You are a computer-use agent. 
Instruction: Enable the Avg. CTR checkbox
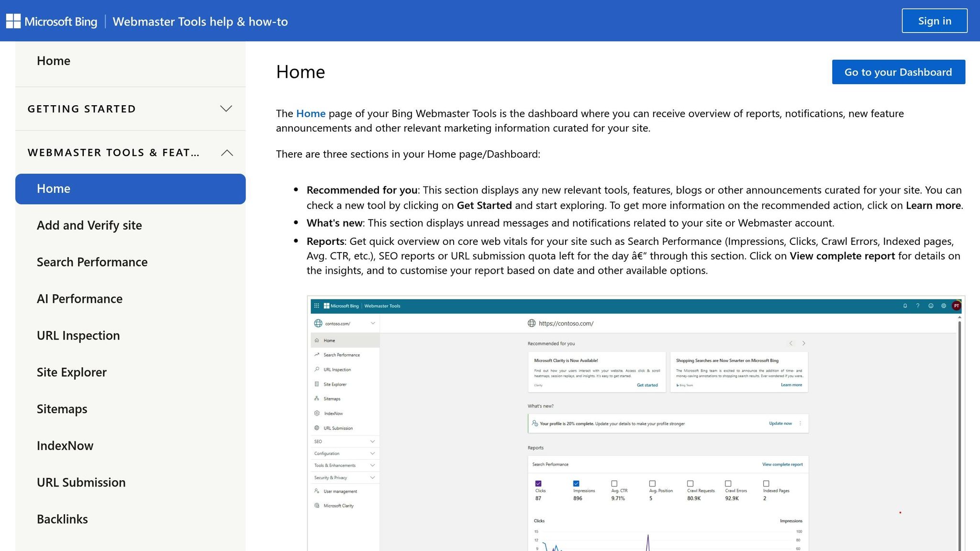(614, 484)
